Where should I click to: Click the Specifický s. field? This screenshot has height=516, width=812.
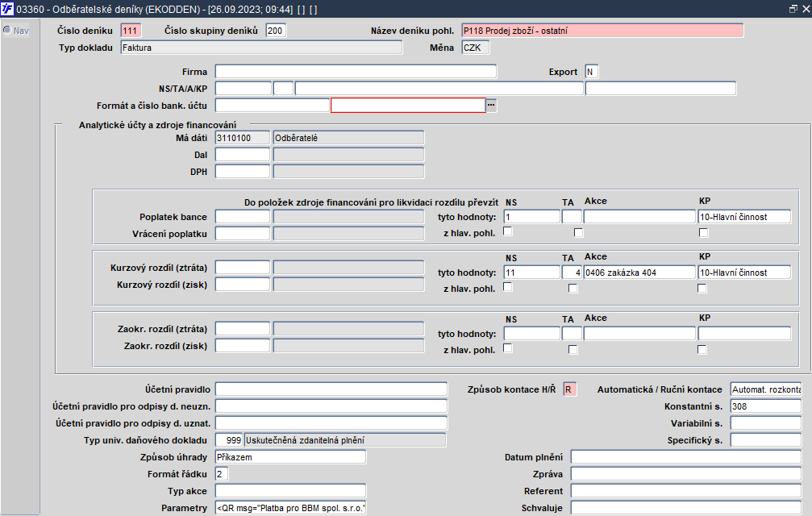(766, 440)
